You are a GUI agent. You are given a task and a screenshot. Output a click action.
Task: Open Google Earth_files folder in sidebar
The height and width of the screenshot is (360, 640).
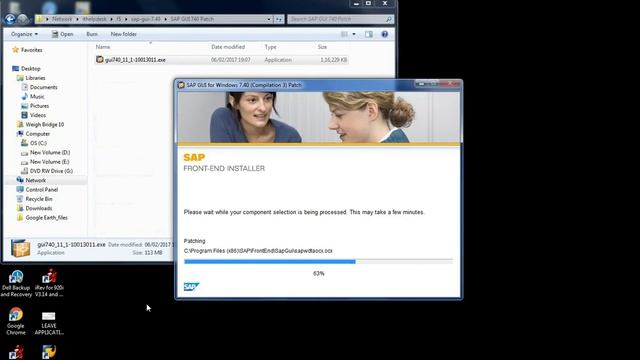(x=47, y=218)
